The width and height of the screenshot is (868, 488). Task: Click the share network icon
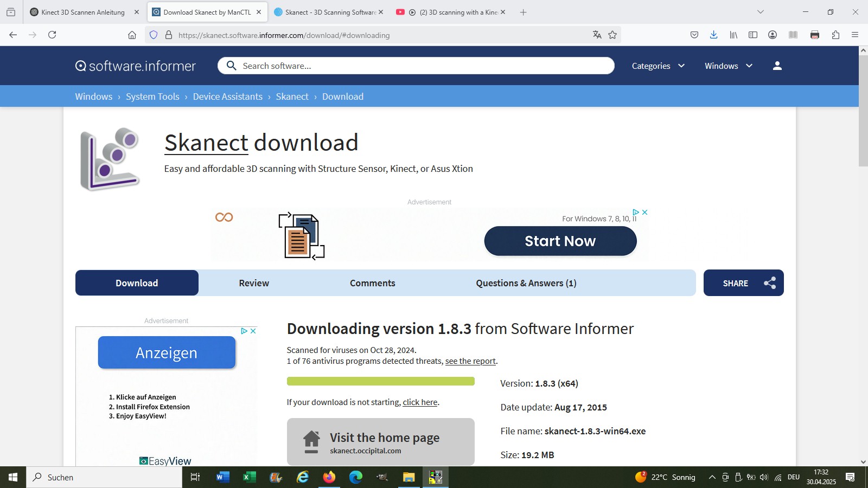click(x=770, y=283)
